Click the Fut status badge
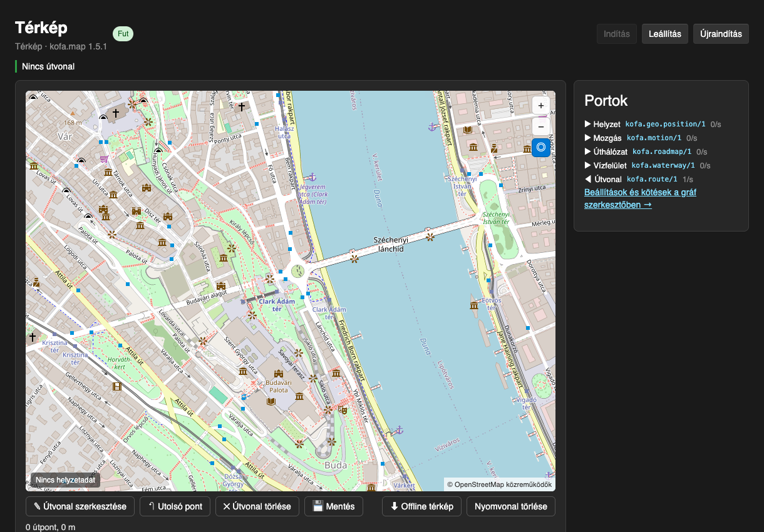Viewport: 764px width, 532px height. click(123, 34)
